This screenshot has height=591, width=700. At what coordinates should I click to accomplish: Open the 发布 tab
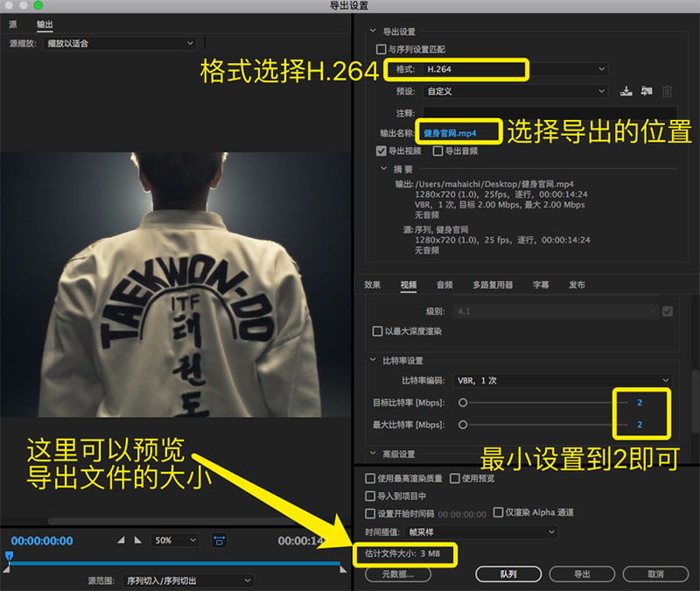click(577, 285)
